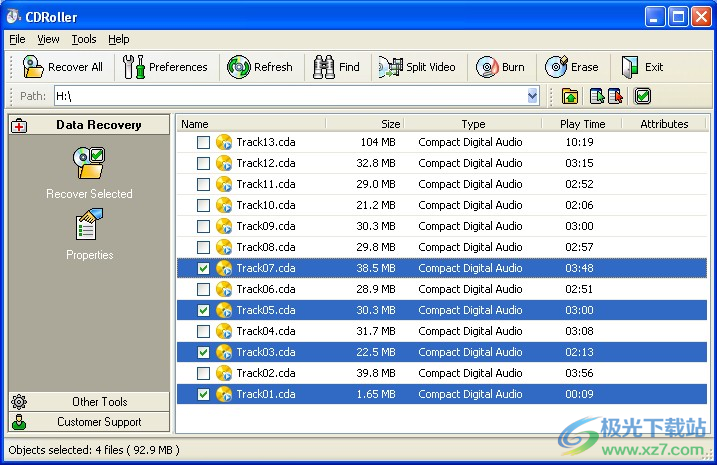Check the Track12.cda checkbox
The width and height of the screenshot is (717, 466).
click(203, 163)
